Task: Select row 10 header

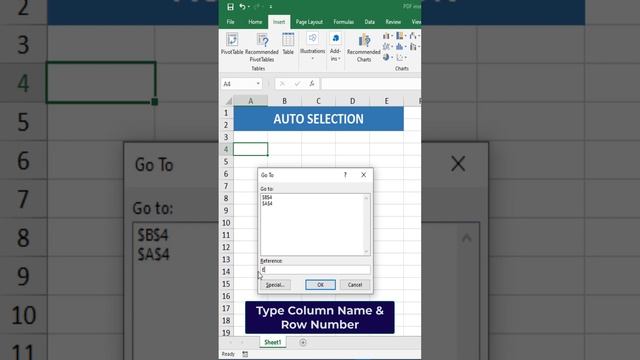Action: tap(226, 223)
